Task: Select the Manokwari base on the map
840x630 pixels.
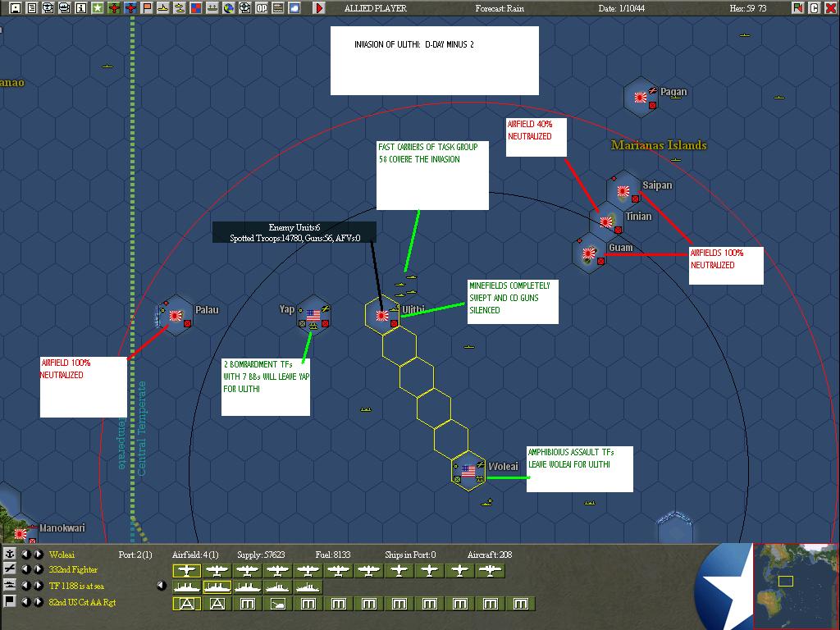Action: click(21, 533)
